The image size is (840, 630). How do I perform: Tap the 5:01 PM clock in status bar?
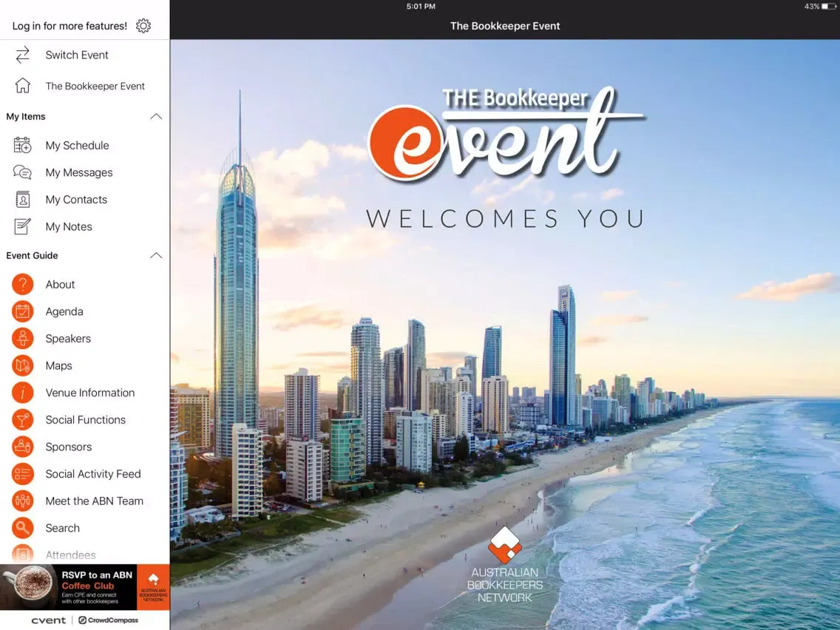421,7
